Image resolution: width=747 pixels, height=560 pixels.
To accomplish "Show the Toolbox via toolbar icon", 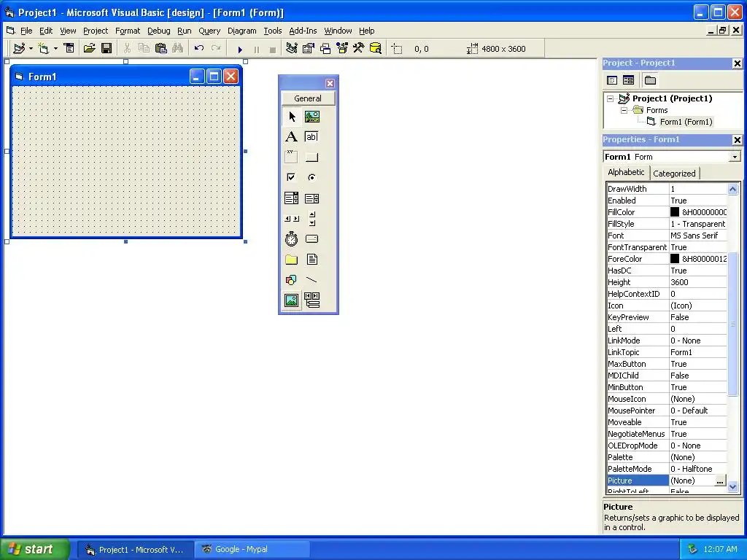I will tap(358, 49).
